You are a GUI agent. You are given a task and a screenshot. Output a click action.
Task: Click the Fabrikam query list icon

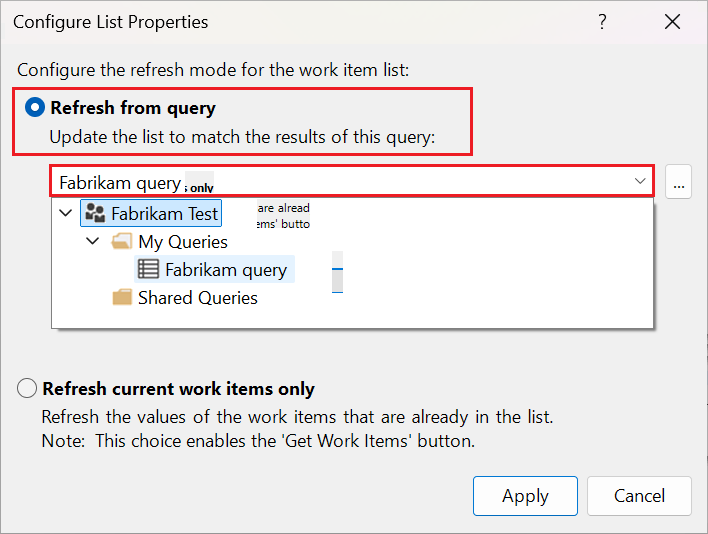pos(148,269)
